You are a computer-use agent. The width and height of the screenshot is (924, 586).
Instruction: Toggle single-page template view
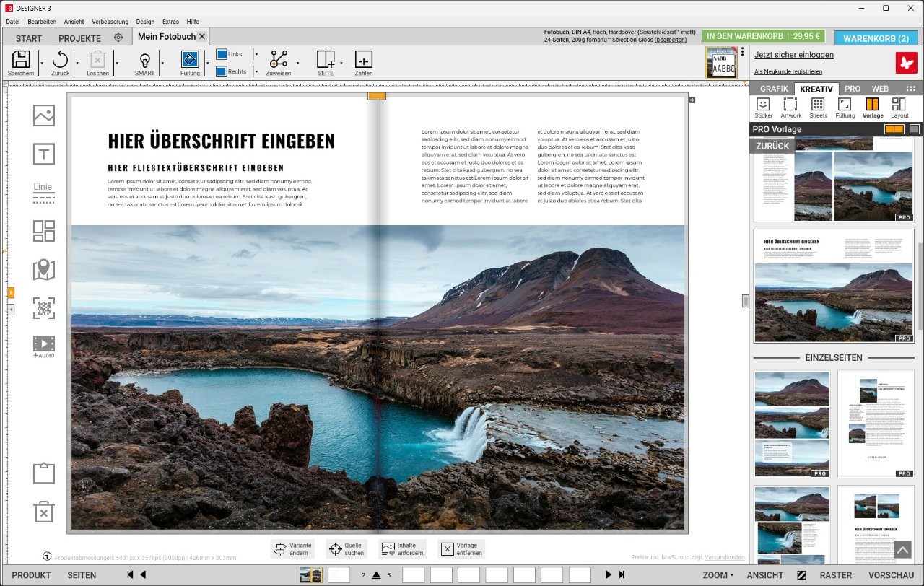(915, 129)
